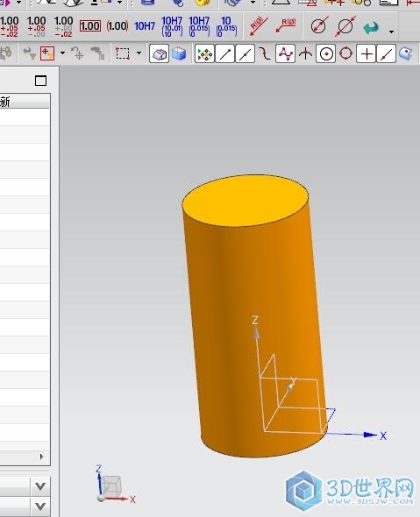Toggle the Existing Point plus snap
Viewport: 420px width, 517px height.
tap(367, 53)
